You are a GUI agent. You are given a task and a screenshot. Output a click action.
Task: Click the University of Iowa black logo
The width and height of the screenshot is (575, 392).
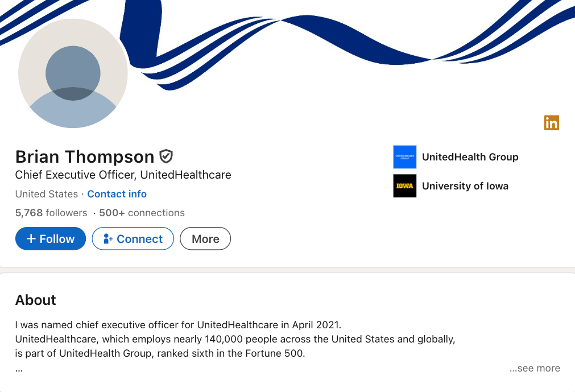(405, 186)
